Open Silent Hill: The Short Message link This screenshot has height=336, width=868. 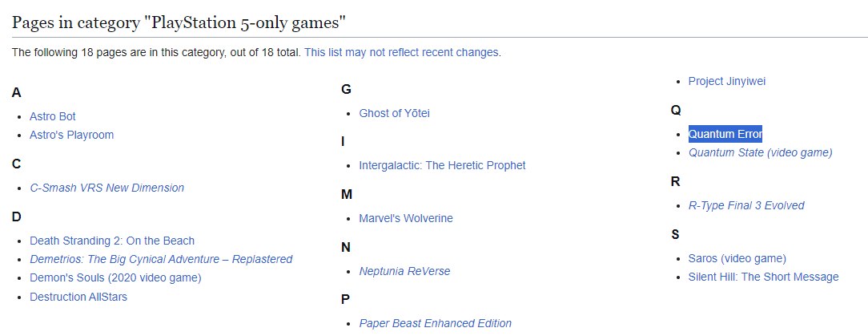click(763, 277)
